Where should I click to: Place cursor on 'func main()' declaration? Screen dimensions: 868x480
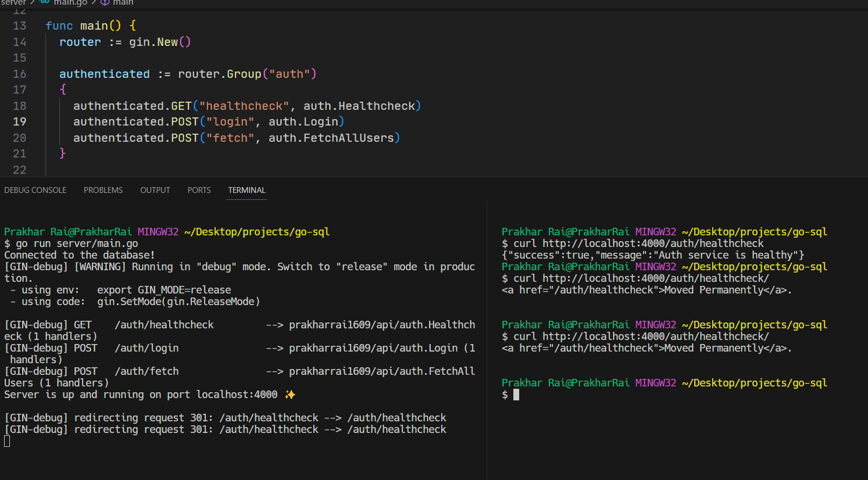pyautogui.click(x=84, y=26)
